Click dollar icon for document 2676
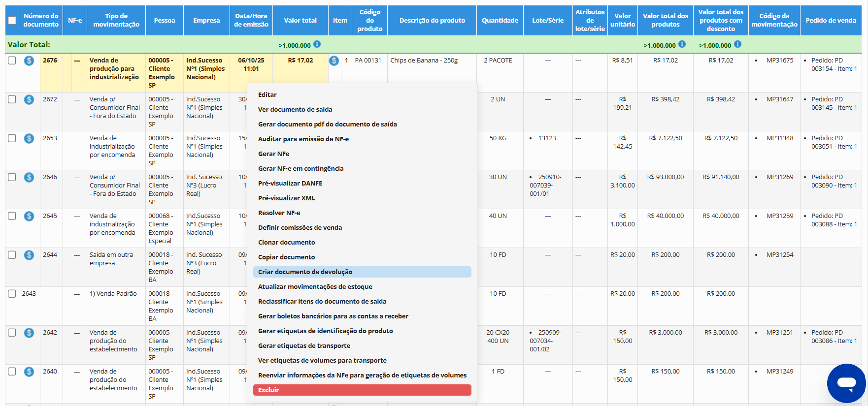Viewport: 868px width, 406px height. 29,61
